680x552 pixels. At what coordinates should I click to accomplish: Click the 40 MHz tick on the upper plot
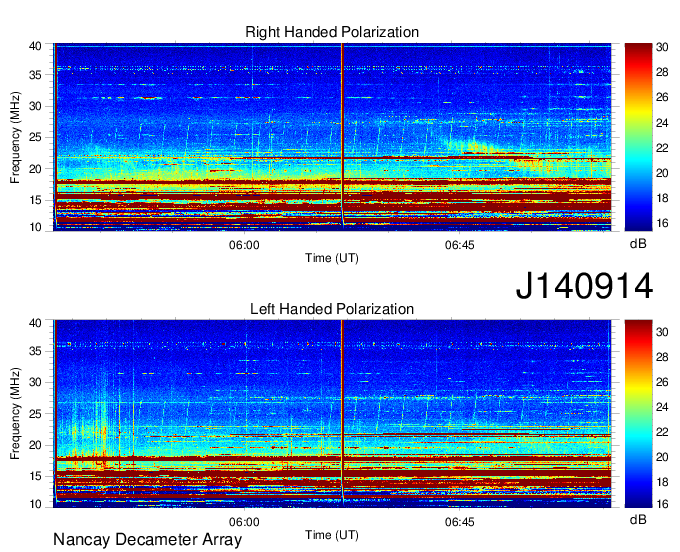click(36, 46)
